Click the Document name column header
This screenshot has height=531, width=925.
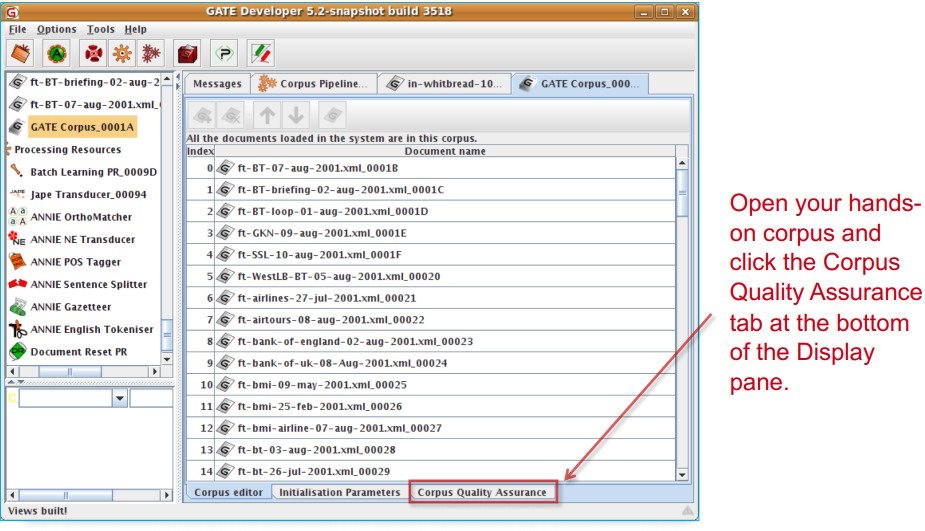[x=445, y=151]
